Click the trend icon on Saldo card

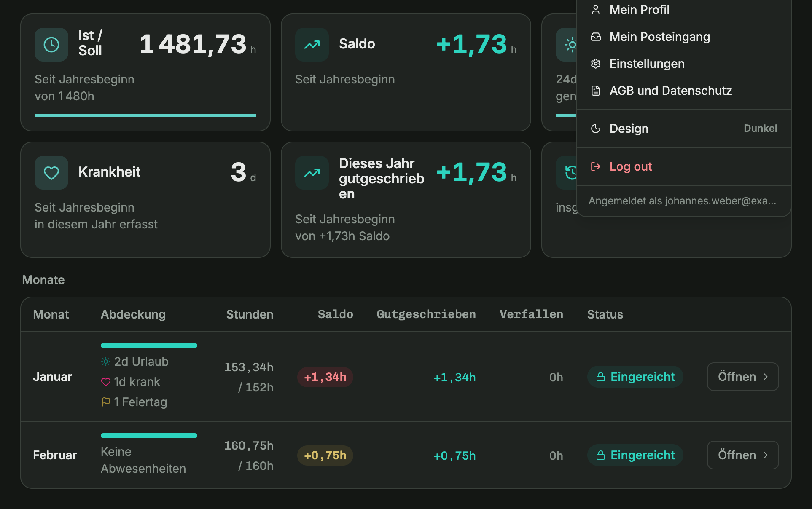pyautogui.click(x=312, y=45)
